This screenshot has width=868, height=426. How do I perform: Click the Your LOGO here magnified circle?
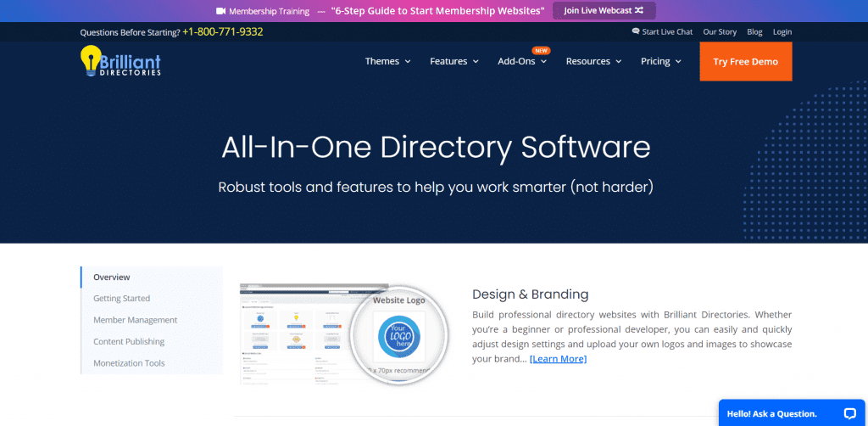(x=398, y=334)
